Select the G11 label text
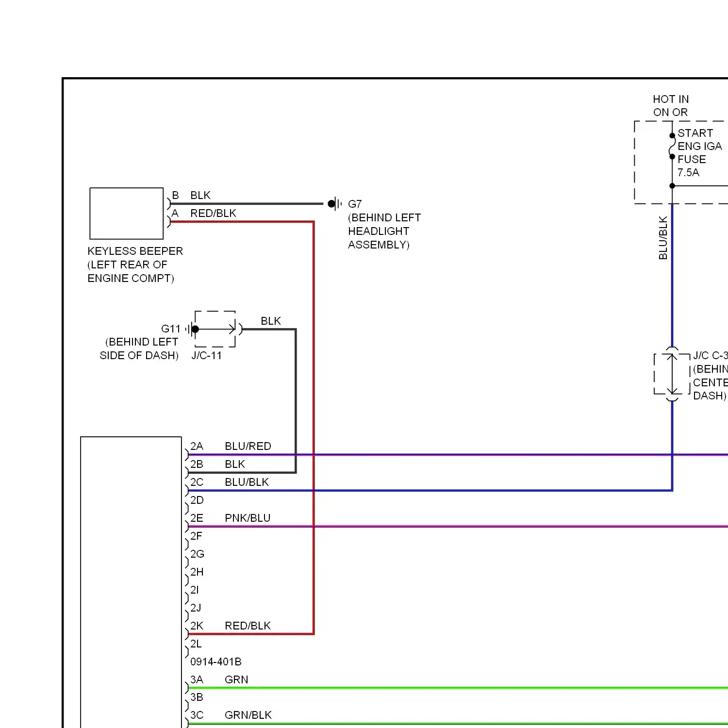 click(171, 329)
